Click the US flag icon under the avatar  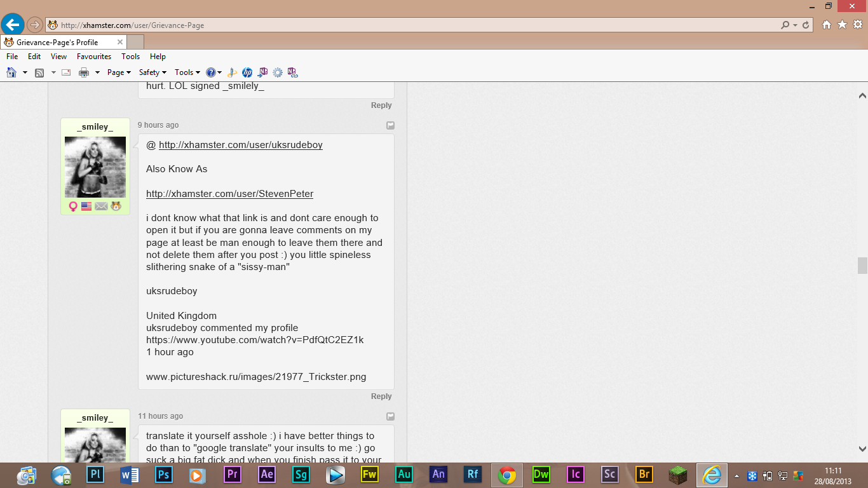click(86, 207)
